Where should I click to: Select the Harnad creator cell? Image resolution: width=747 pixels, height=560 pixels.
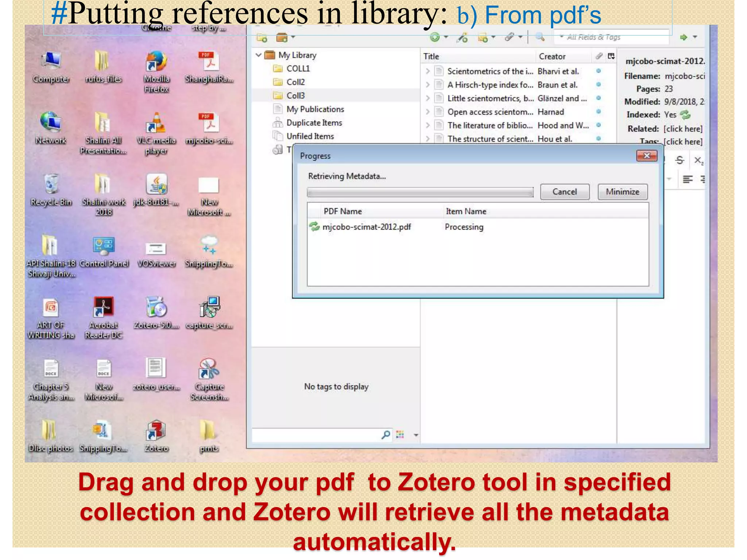(551, 112)
